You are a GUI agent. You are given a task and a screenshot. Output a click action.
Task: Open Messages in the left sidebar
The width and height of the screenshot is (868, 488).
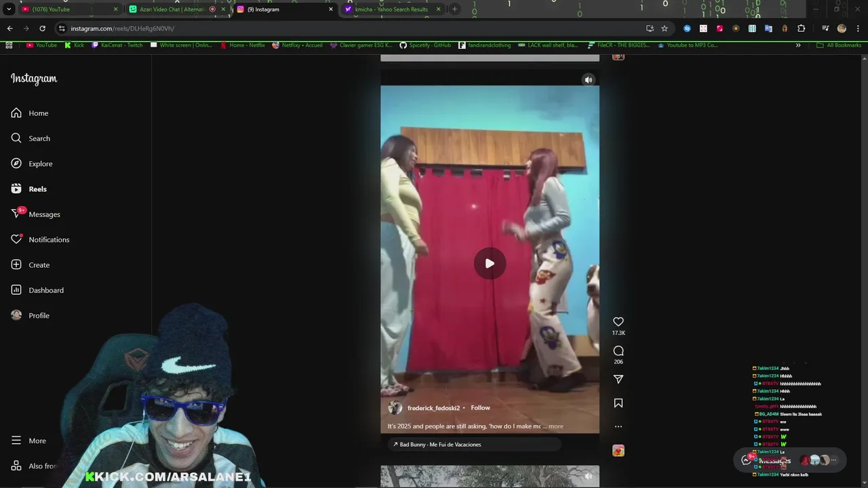[36, 214]
